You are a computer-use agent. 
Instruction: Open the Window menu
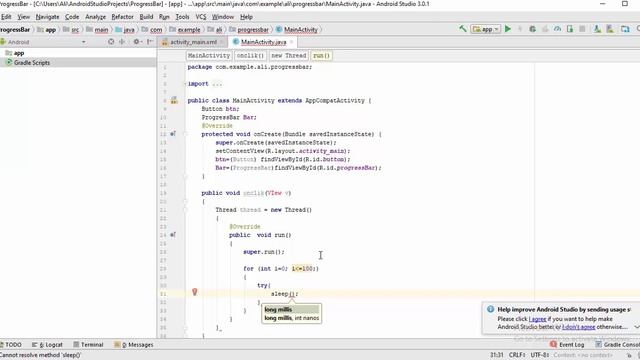click(x=223, y=17)
